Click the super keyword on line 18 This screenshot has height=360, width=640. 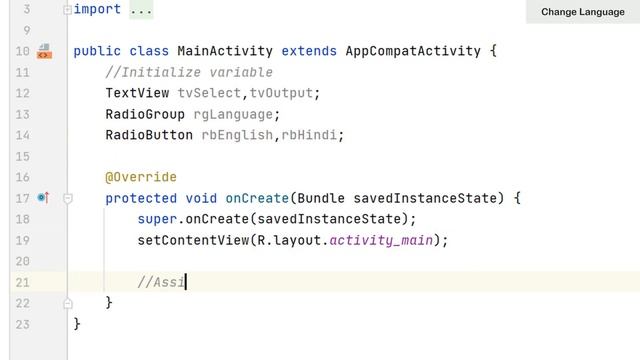pos(157,219)
